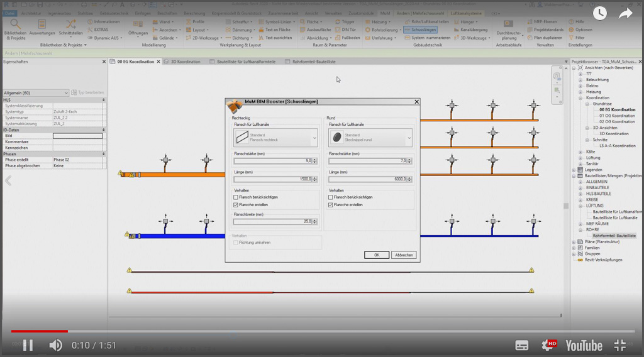Enable Flansch berücksichtigen under Rechteckig
Screen dimensions: 644x357
click(x=236, y=197)
